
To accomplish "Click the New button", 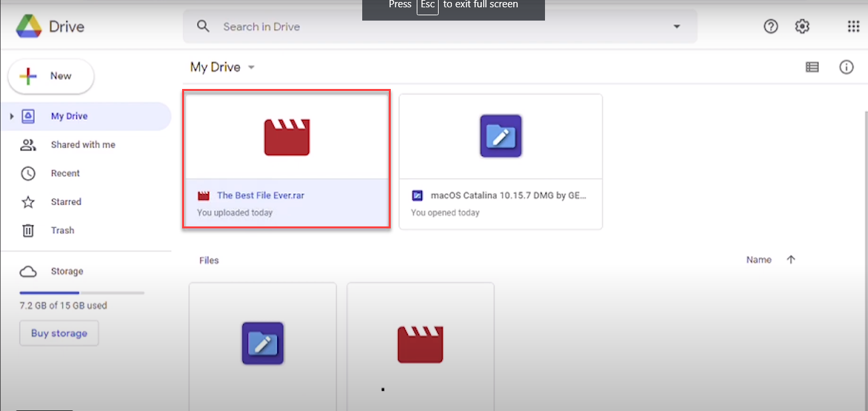I will coord(51,76).
